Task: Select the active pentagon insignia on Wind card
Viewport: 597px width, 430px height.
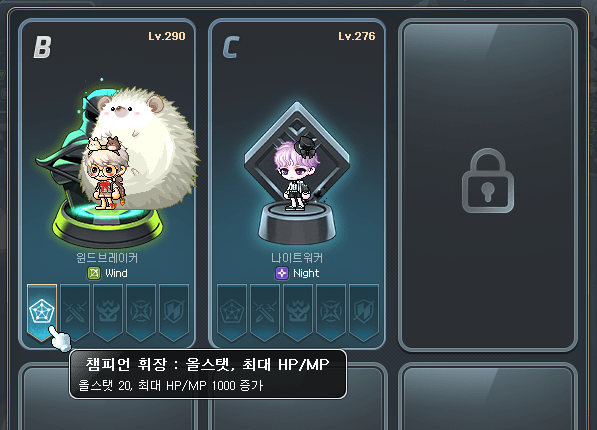Action: tap(42, 312)
